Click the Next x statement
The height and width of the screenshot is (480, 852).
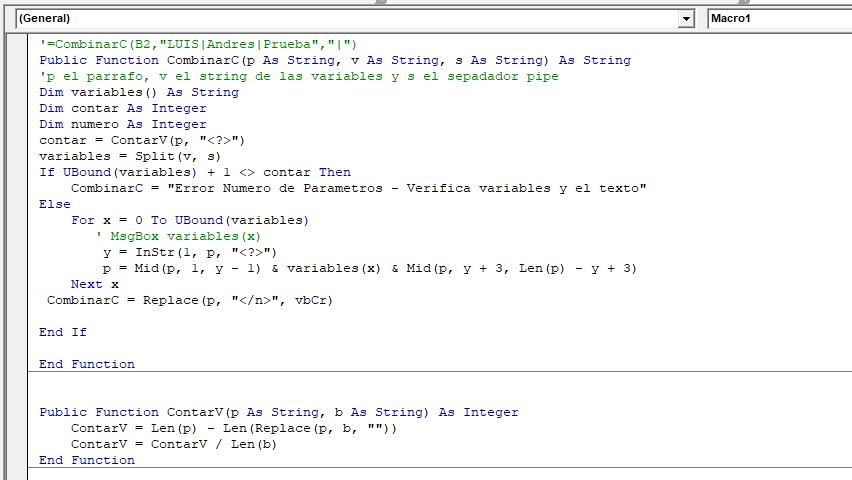coord(95,284)
